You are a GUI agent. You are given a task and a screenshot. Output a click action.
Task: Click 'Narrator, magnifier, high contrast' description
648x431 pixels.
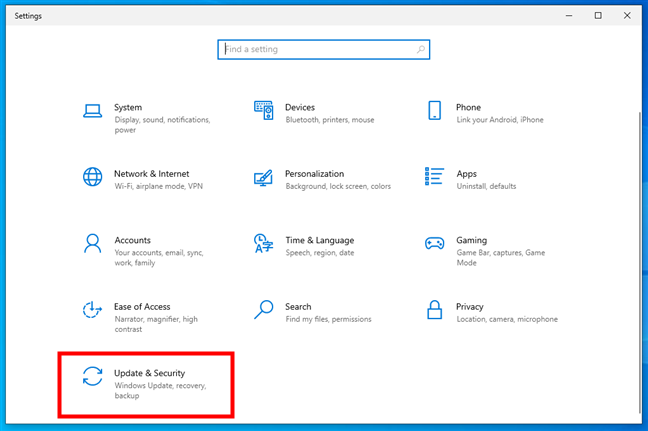point(156,324)
